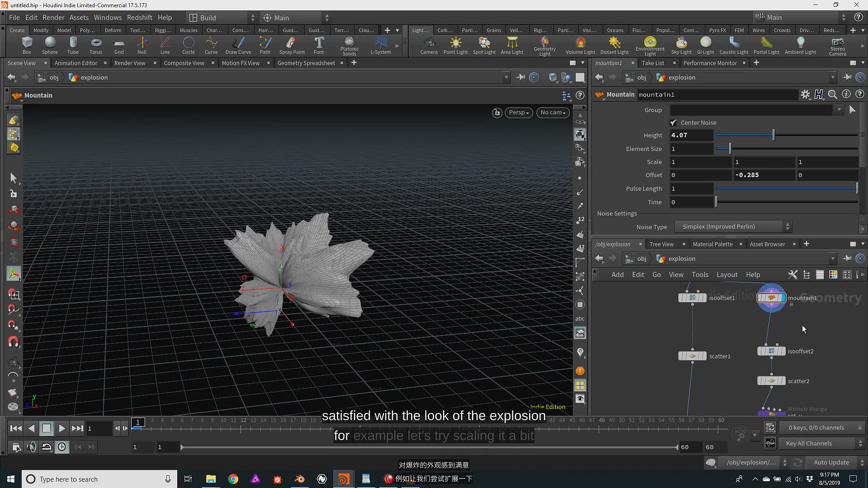This screenshot has height=488, width=868.
Task: Open the Build desktop dropdown
Action: (222, 18)
